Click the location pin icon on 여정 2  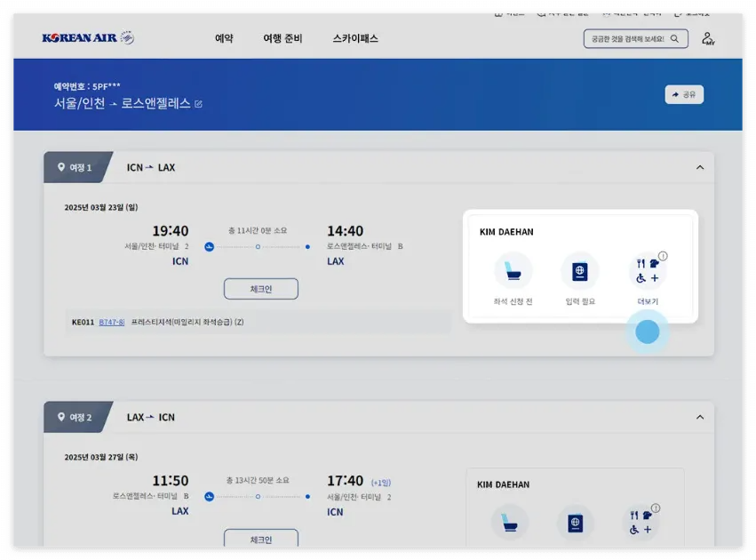61,417
